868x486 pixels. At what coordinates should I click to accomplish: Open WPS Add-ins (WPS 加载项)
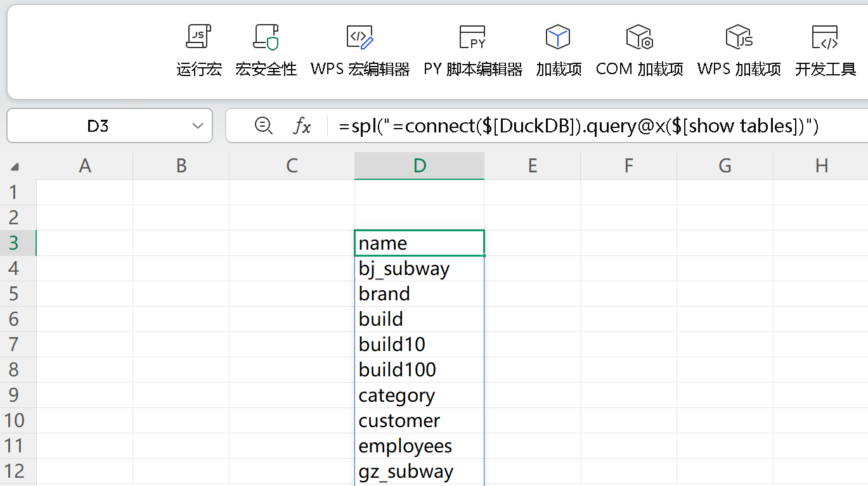pos(739,38)
